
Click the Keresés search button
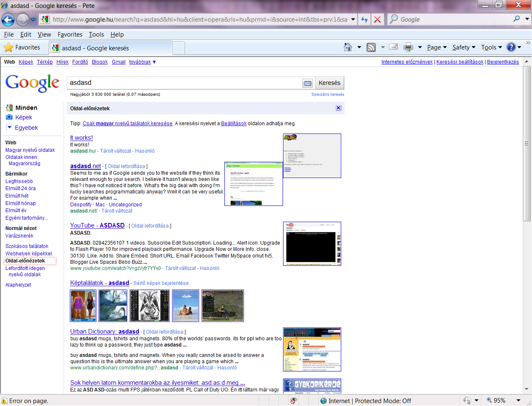point(330,83)
